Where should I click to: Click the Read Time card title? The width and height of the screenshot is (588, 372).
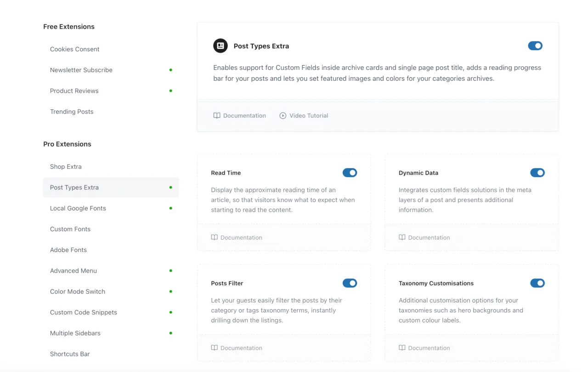(x=226, y=173)
